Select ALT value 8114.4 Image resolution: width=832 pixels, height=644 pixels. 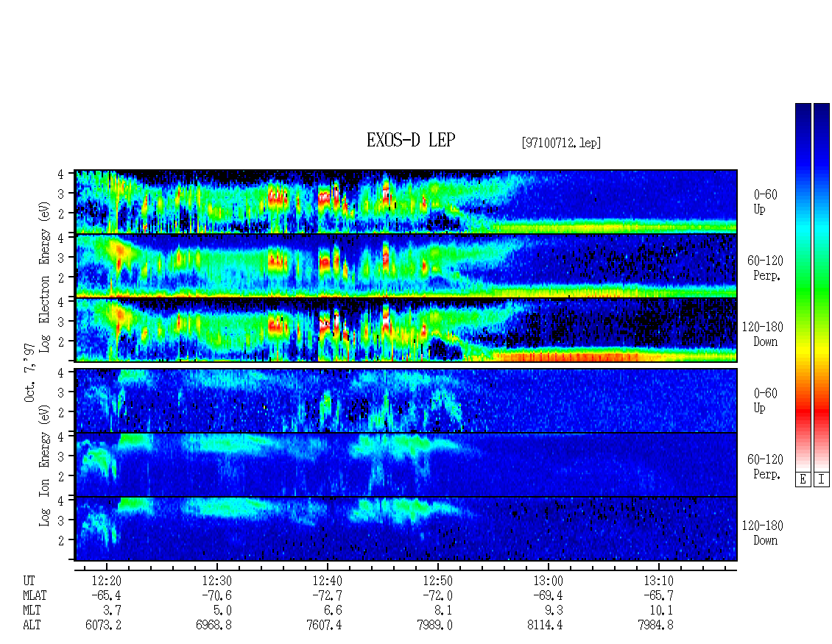click(x=545, y=626)
